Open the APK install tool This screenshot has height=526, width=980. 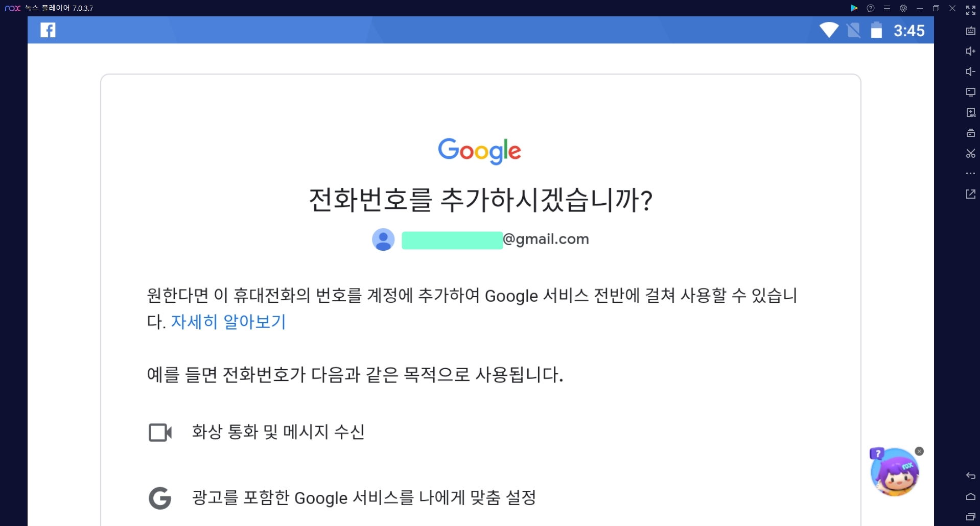click(x=970, y=112)
